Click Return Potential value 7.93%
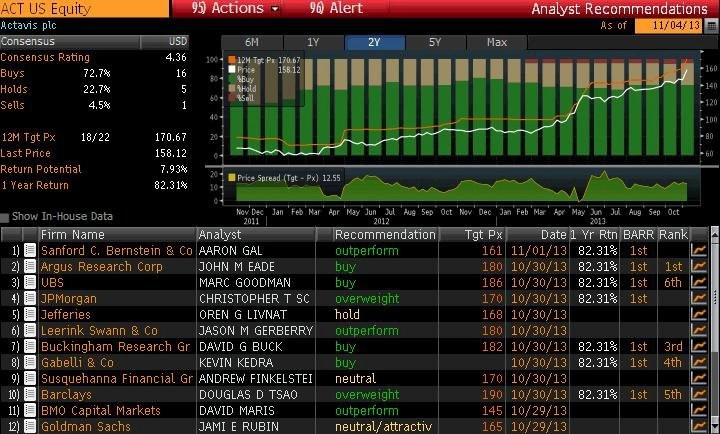Image resolution: width=720 pixels, height=434 pixels. pyautogui.click(x=174, y=169)
